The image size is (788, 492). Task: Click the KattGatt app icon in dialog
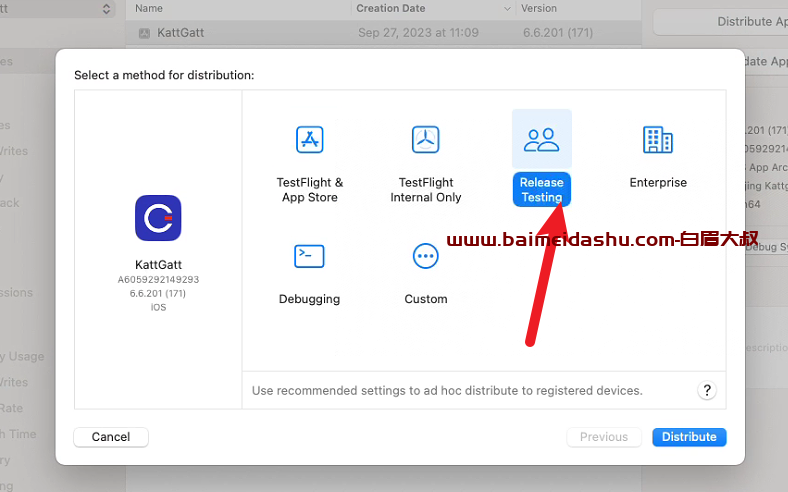[x=158, y=218]
